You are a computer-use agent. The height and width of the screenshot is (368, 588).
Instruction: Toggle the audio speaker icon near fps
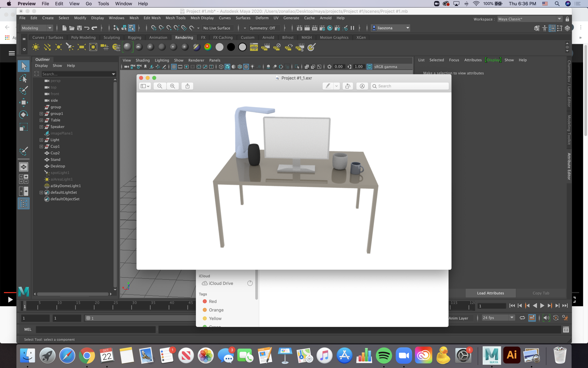[x=546, y=318]
